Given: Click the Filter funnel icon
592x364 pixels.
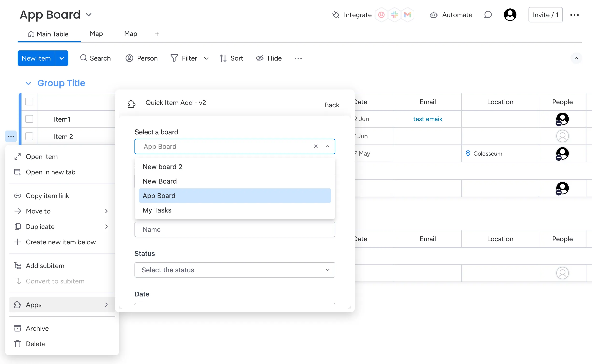Looking at the screenshot, I should click(175, 58).
